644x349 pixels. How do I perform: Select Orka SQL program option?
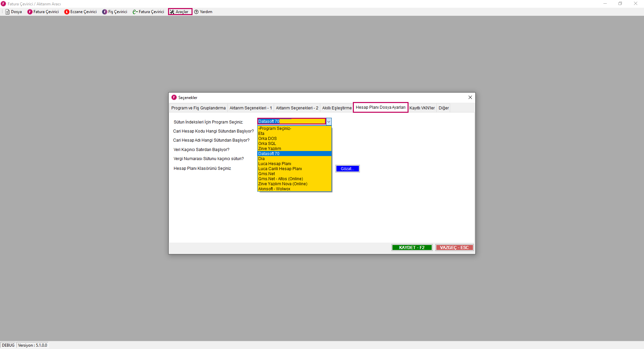[x=267, y=144]
